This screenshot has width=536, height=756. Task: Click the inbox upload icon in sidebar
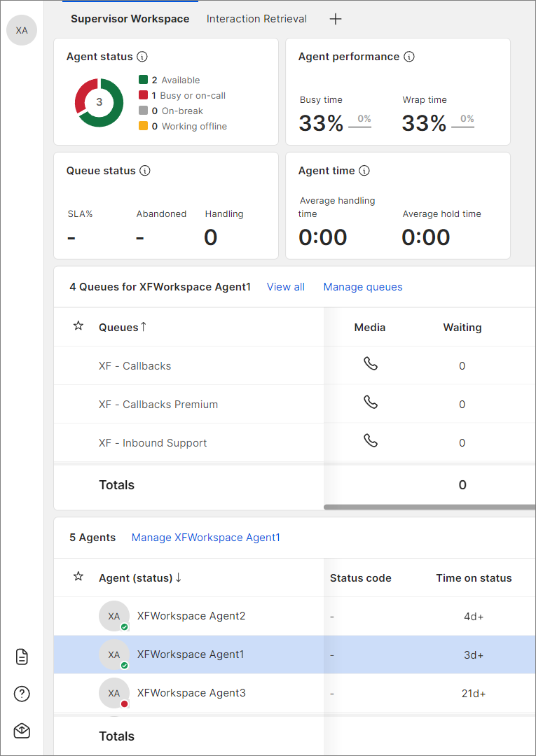(x=22, y=730)
